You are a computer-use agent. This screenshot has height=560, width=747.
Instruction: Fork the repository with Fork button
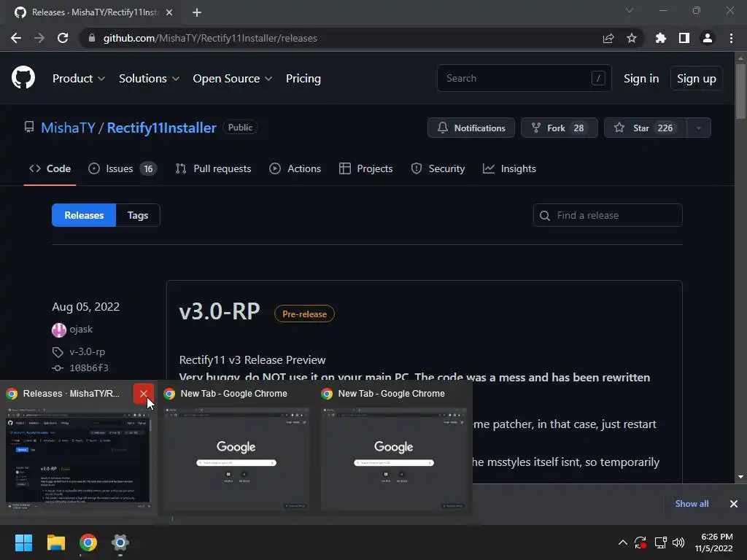560,128
